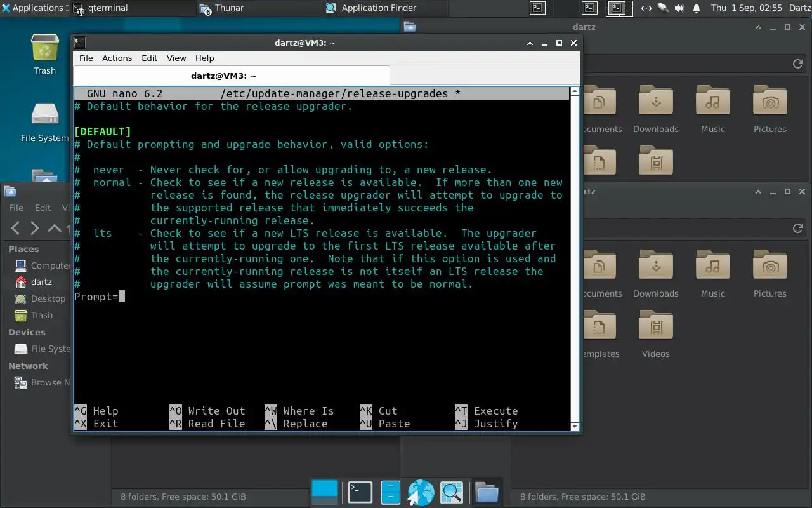Reload the upper dartz Thunar window
This screenshot has height=508, width=812.
[798, 63]
